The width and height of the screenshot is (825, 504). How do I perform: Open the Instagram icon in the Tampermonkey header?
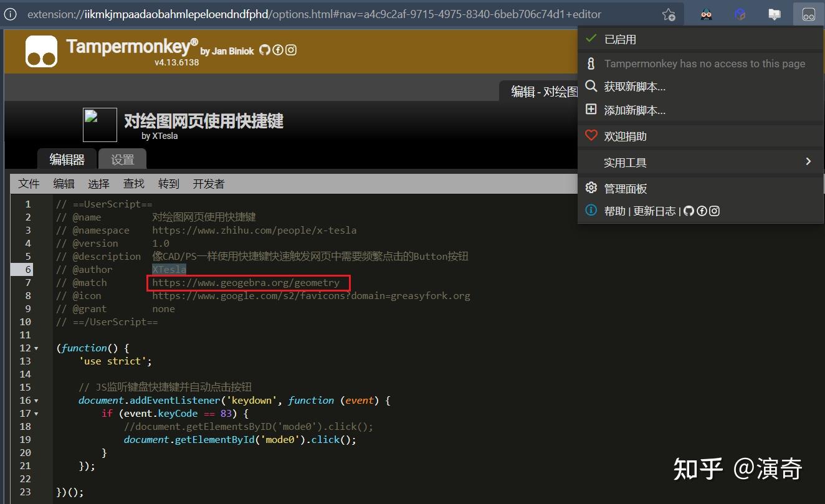(x=290, y=50)
